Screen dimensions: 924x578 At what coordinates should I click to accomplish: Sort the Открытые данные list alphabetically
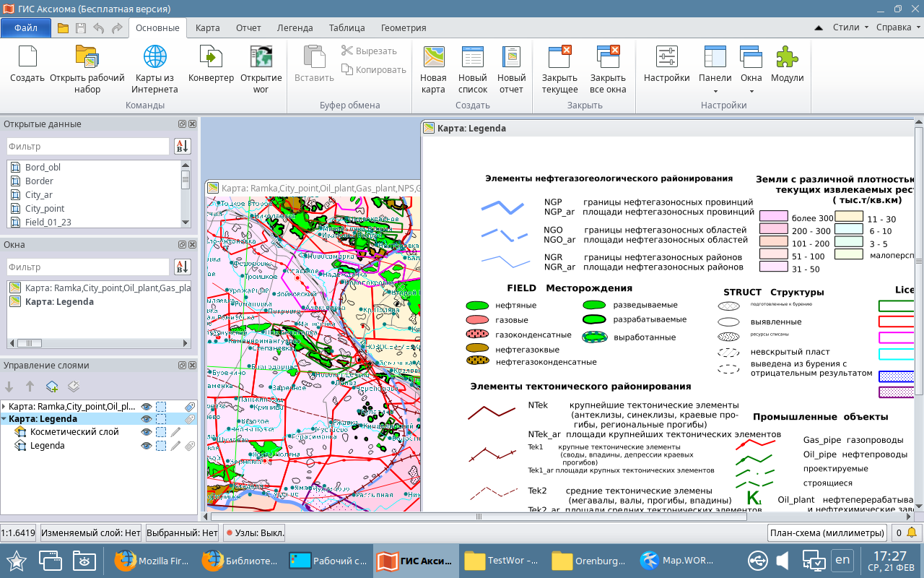coord(182,147)
